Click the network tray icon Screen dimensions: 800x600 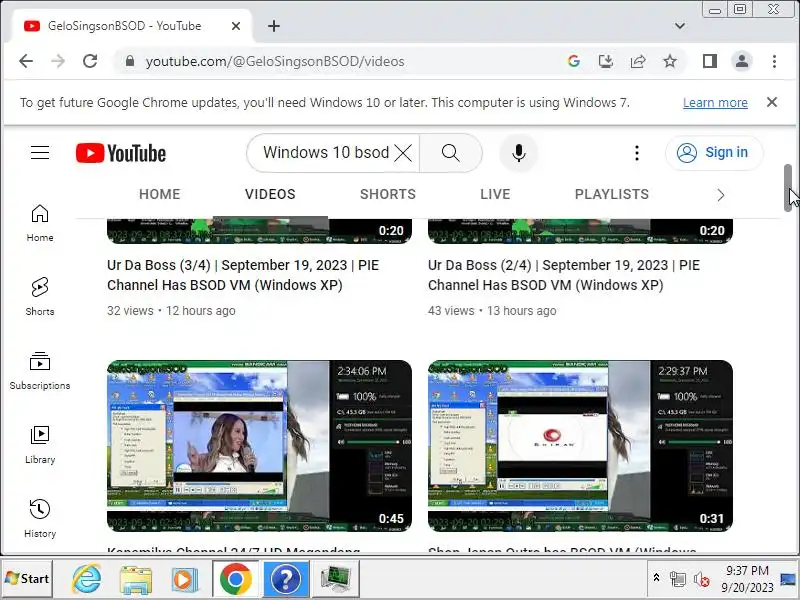coord(678,579)
